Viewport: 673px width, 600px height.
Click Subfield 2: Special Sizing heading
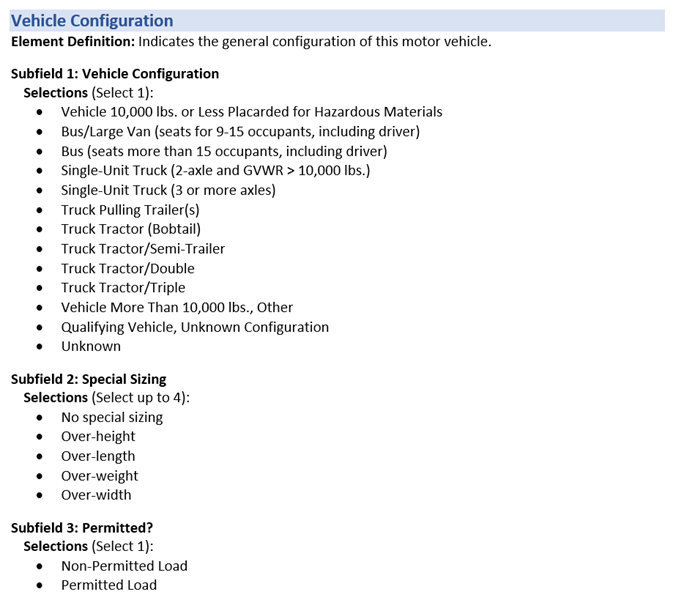click(x=89, y=379)
